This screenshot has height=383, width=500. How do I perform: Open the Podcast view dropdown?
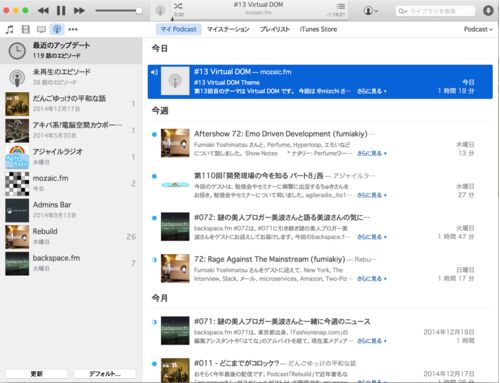(x=478, y=29)
